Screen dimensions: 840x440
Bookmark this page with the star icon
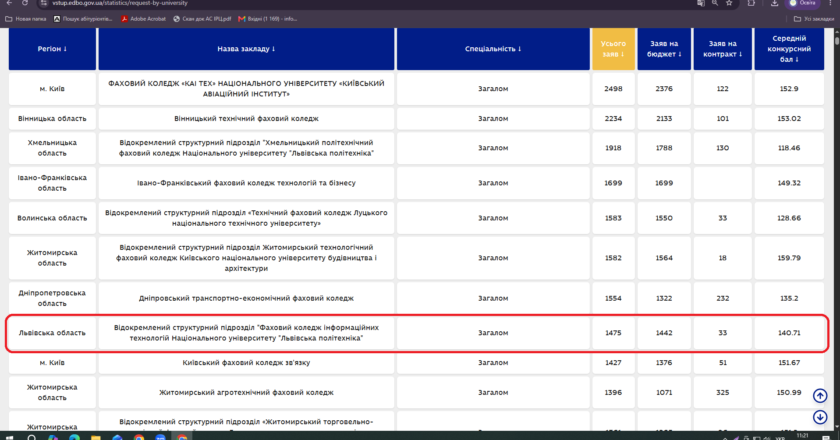tap(729, 3)
